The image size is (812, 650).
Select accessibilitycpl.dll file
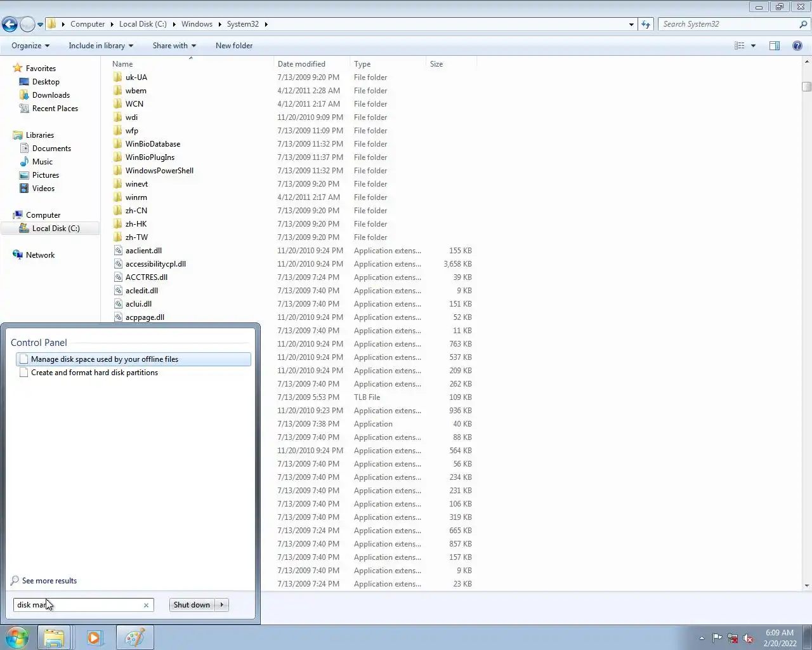pyautogui.click(x=155, y=264)
